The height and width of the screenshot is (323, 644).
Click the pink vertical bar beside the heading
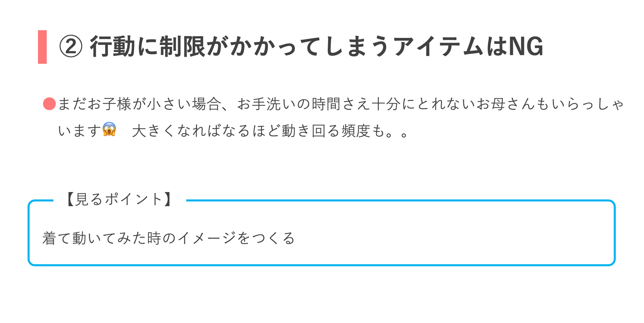[42, 47]
